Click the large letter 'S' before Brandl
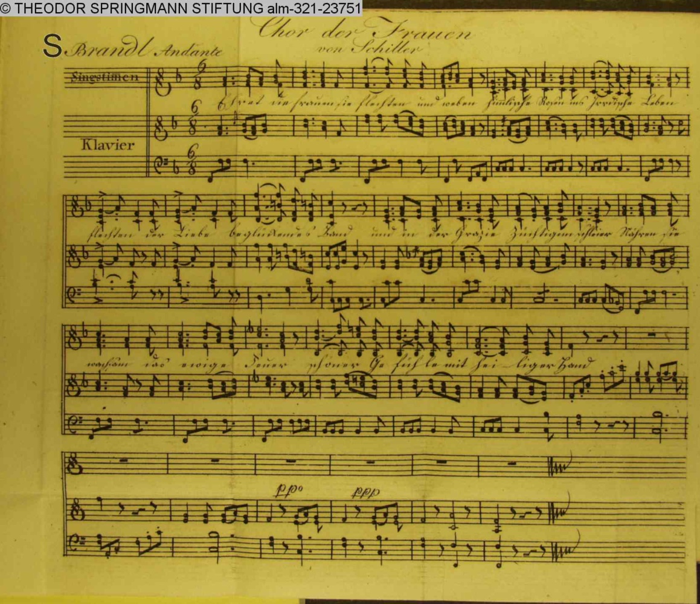 pyautogui.click(x=53, y=47)
